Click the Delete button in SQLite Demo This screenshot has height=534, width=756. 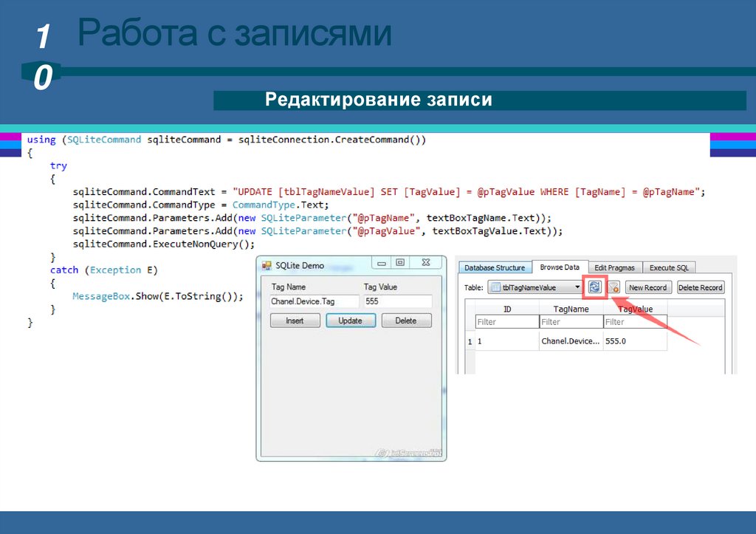click(405, 321)
